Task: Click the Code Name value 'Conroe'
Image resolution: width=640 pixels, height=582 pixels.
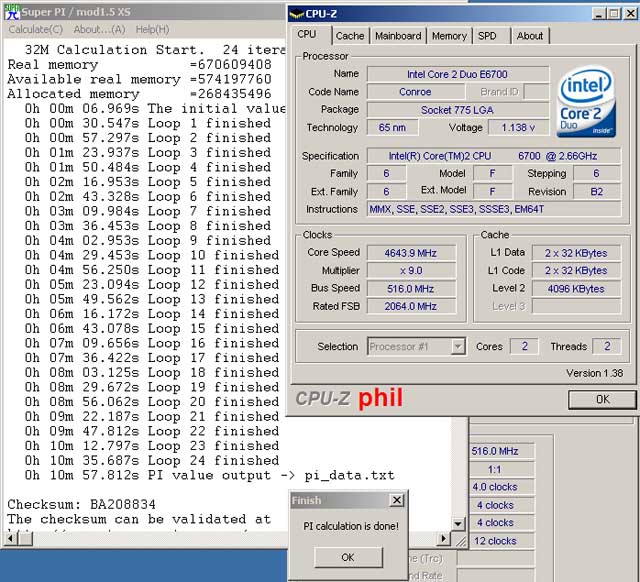Action: tap(416, 92)
